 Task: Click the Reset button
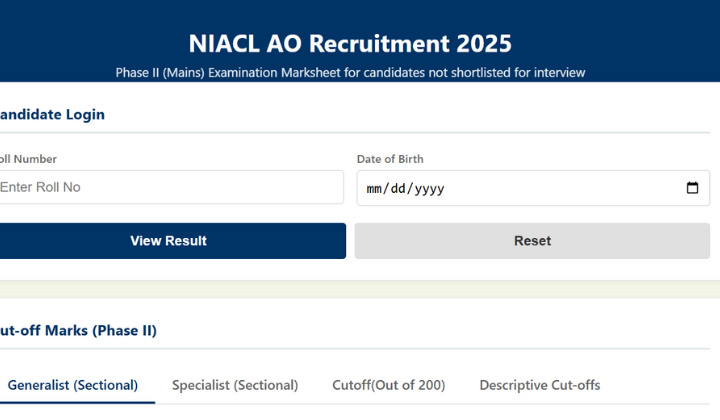532,241
